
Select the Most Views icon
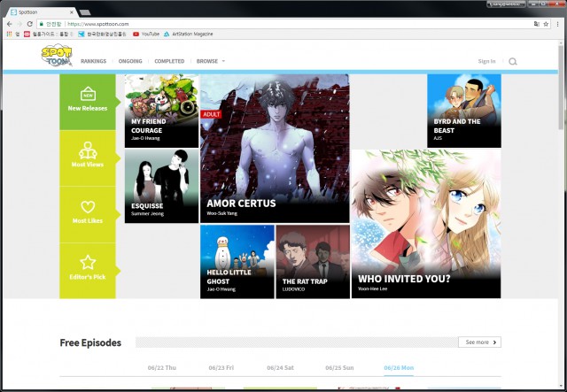click(x=88, y=150)
